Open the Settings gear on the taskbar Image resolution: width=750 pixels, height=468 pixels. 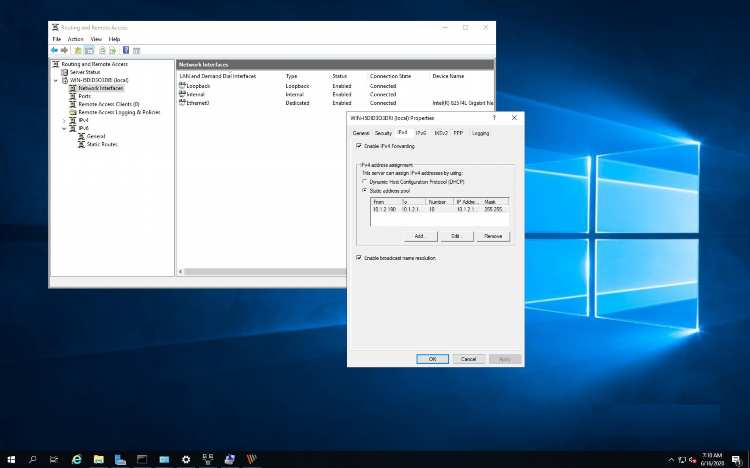point(186,459)
